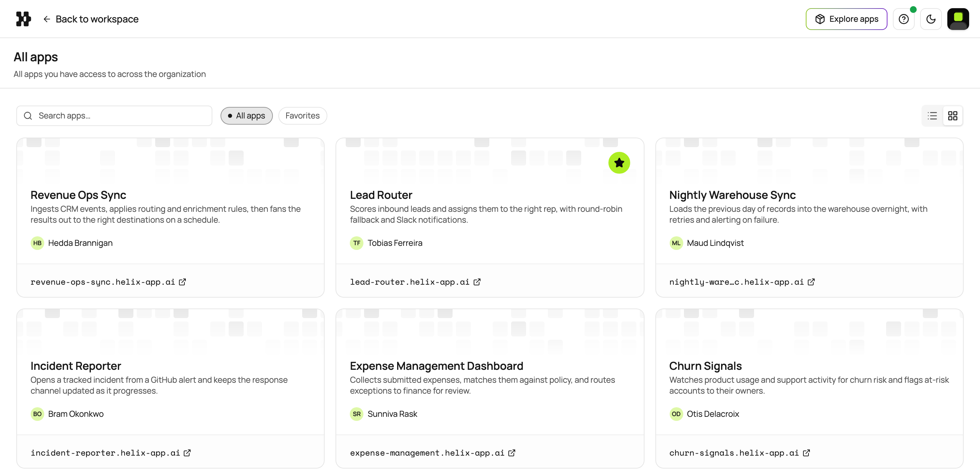Click the SR avatar for Sunniva Rask
This screenshot has width=980, height=474.
[357, 414]
